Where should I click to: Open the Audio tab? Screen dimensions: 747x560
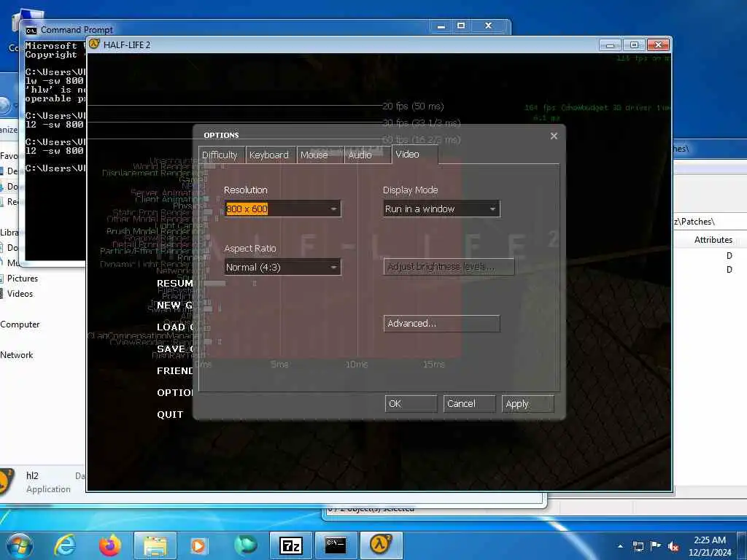368,155
